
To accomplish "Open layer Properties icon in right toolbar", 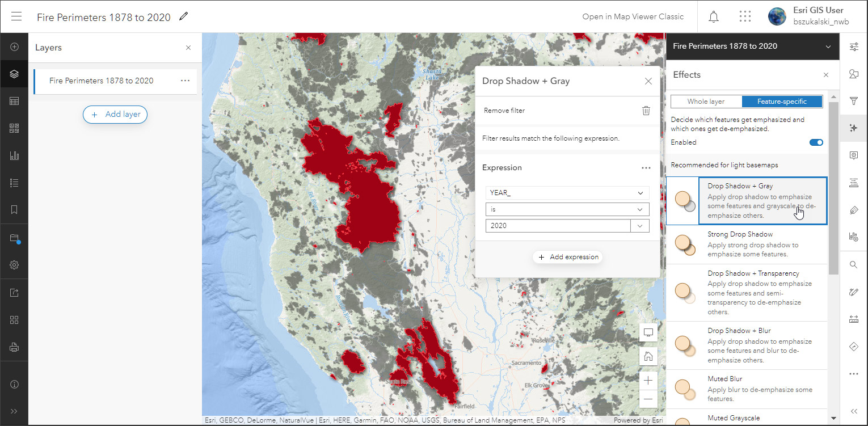I will pos(854,47).
